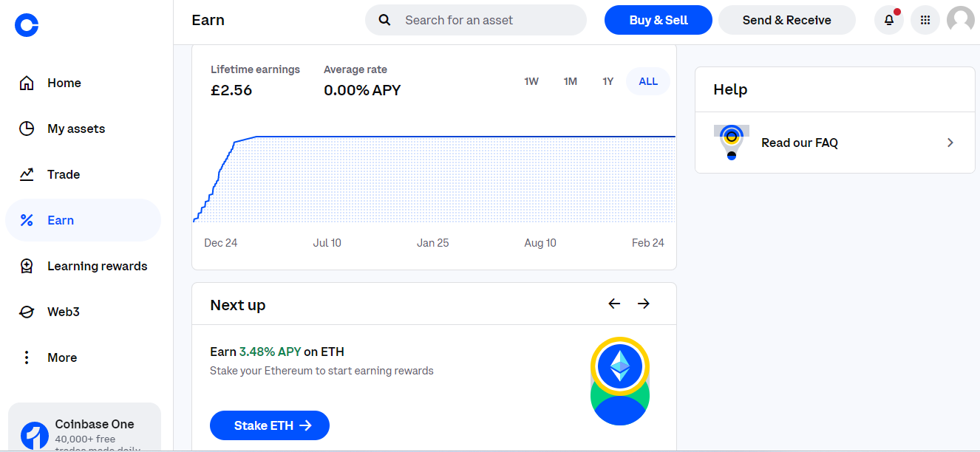
Task: Open My assets from the sidebar
Action: point(27,129)
